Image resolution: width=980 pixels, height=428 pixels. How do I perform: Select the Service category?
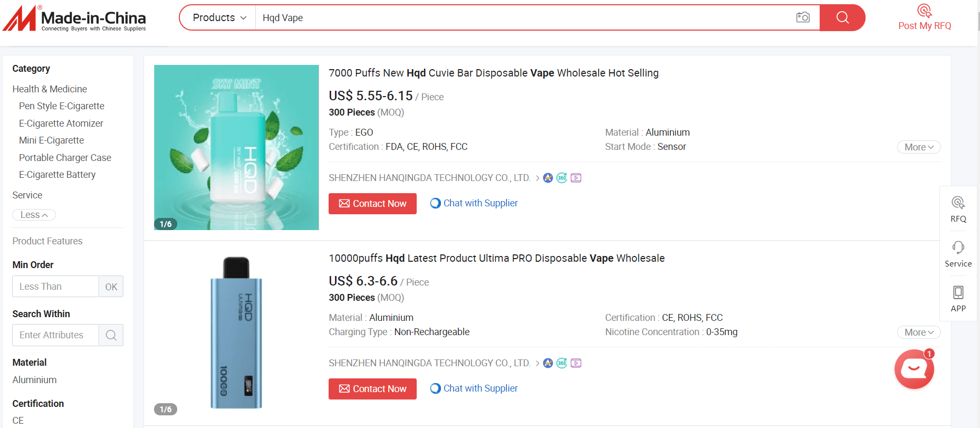pyautogui.click(x=27, y=195)
